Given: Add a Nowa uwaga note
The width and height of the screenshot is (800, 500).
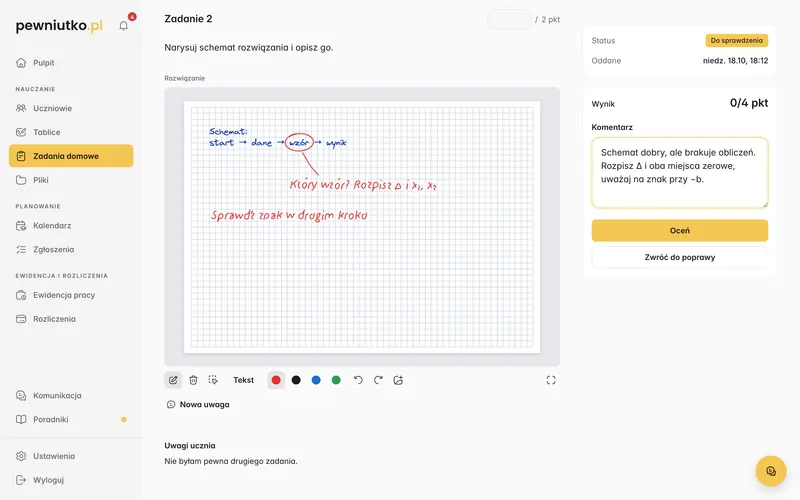Looking at the screenshot, I should [x=198, y=405].
